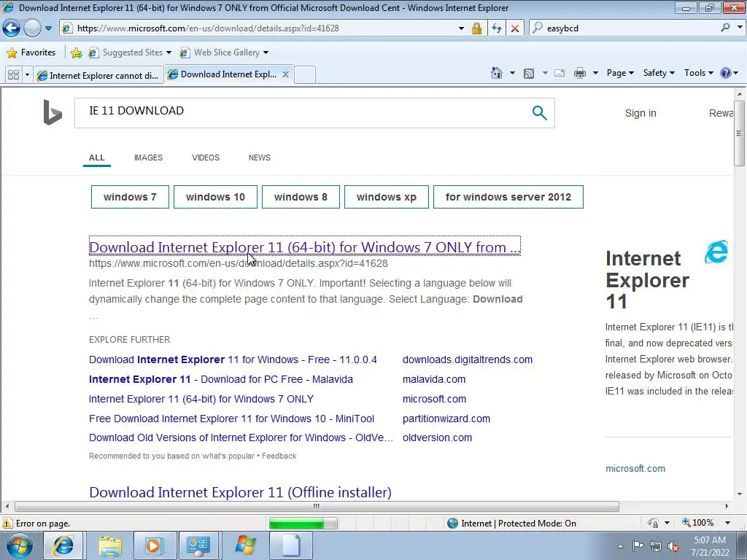Screen dimensions: 747x560
Task: Close the Download Internet Explorer tab
Action: [x=285, y=74]
